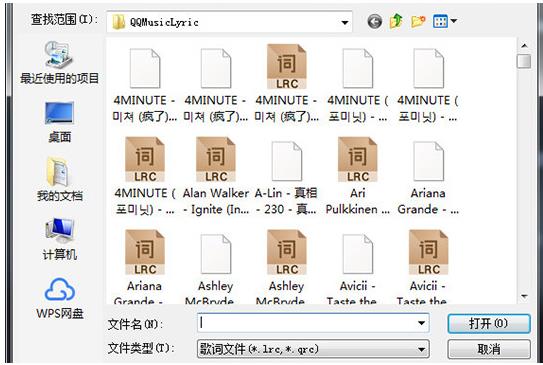Select Alan Walker - Ignite LRC file
The width and height of the screenshot is (543, 365).
(x=216, y=177)
